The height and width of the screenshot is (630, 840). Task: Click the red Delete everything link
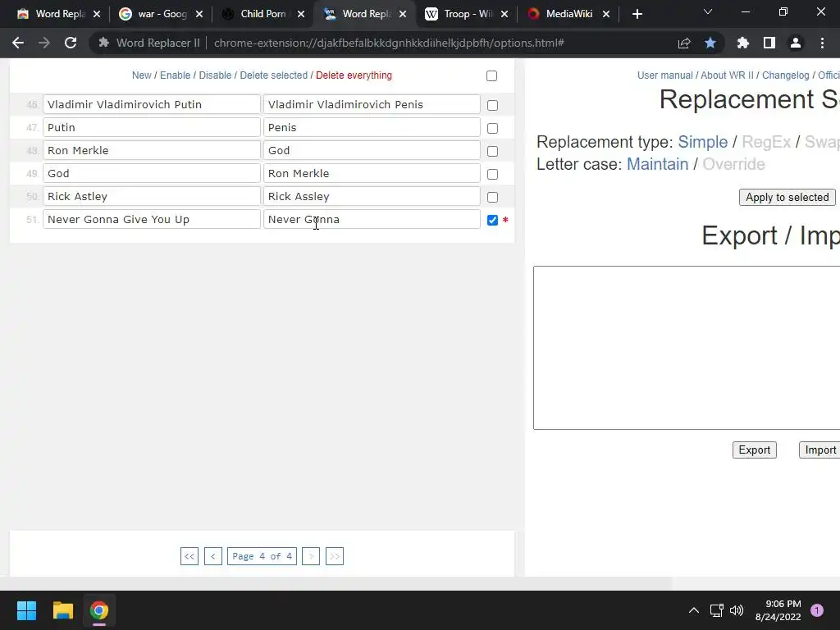[354, 75]
